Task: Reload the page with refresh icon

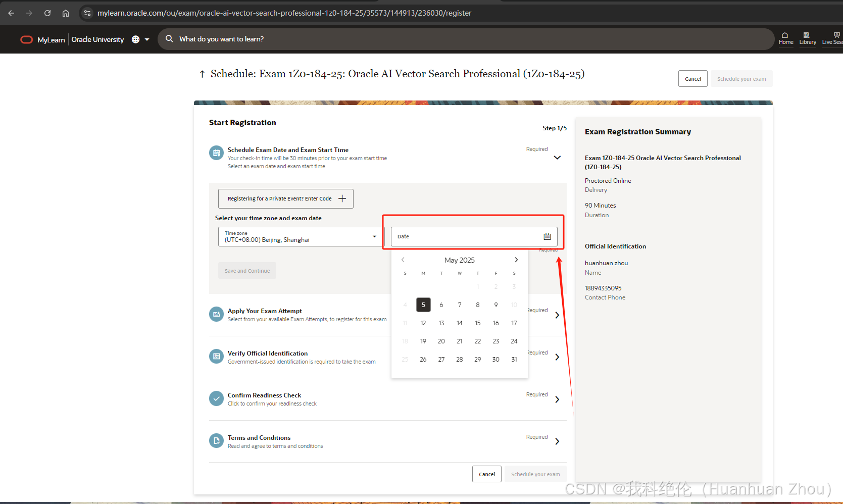Action: [47, 13]
